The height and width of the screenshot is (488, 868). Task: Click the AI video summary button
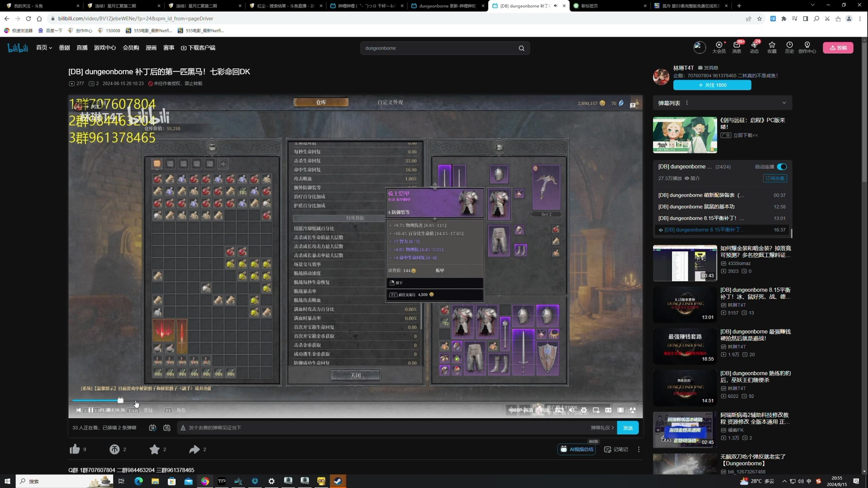pyautogui.click(x=577, y=449)
